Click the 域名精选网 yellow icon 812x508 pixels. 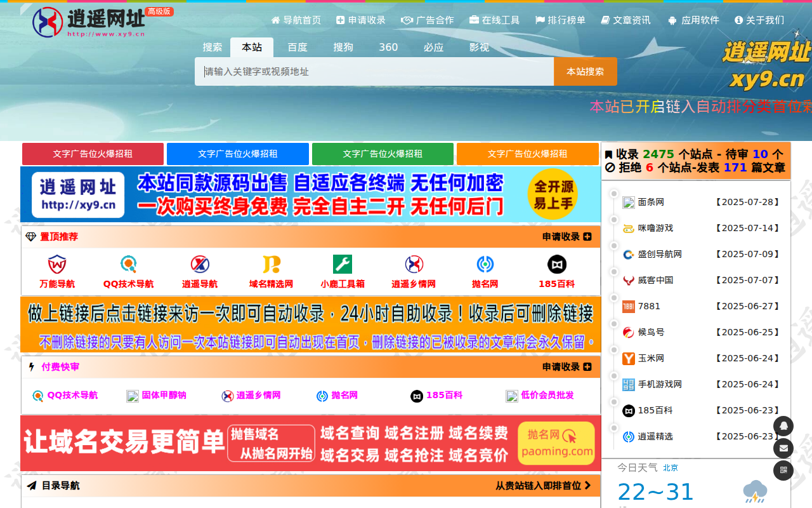272,264
